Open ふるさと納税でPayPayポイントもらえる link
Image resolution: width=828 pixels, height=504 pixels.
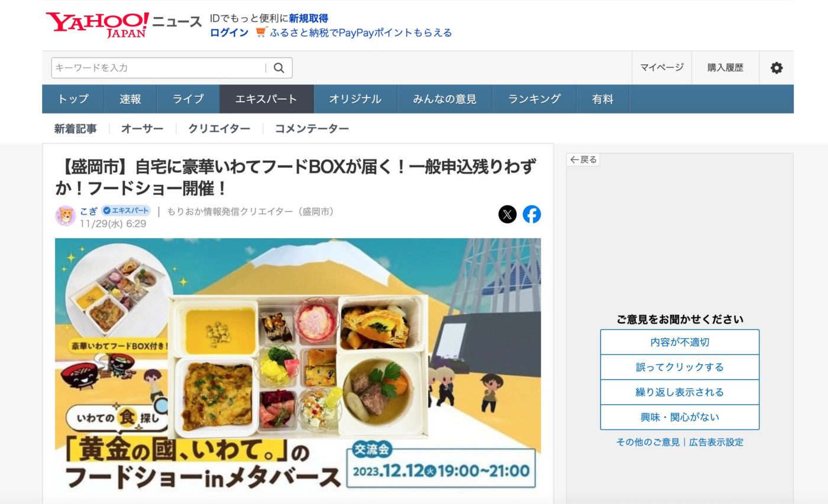361,32
